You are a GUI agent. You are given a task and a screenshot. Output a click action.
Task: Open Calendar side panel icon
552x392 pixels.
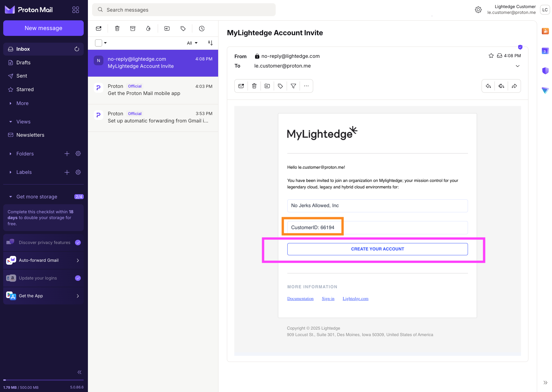[545, 51]
